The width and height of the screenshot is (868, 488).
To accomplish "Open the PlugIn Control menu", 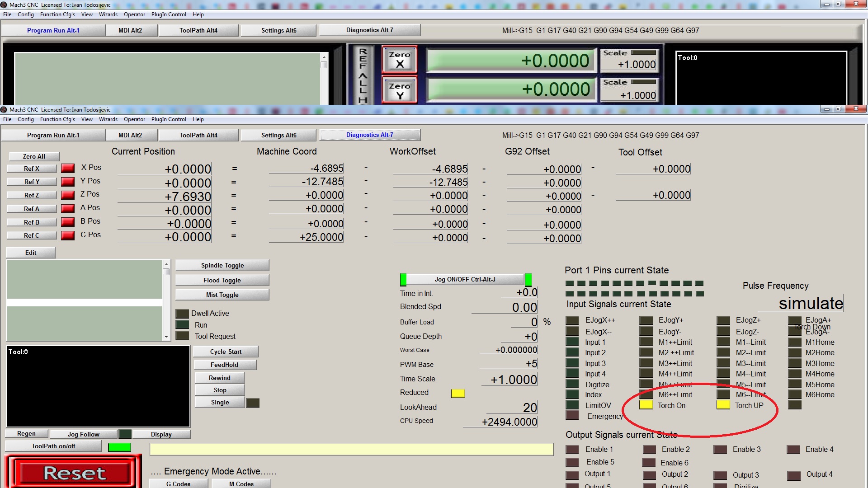I will (169, 119).
